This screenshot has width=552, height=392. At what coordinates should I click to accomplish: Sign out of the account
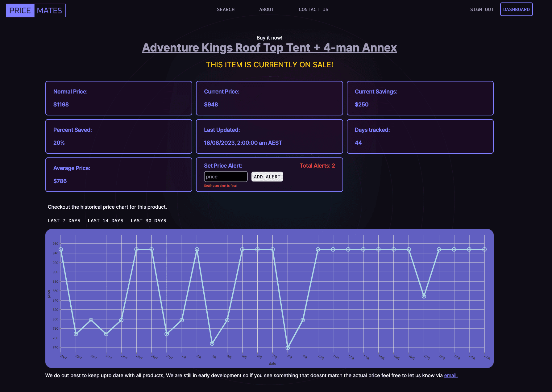coord(482,10)
